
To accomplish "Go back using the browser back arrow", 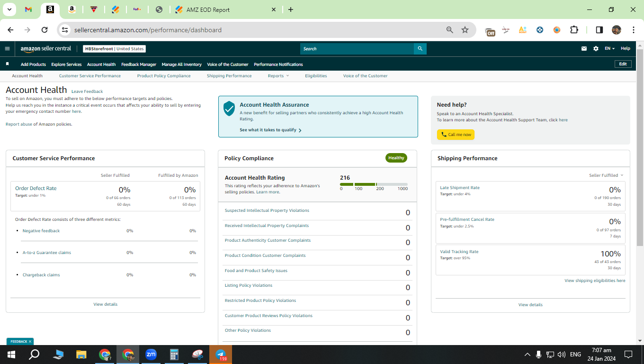I will [x=10, y=30].
